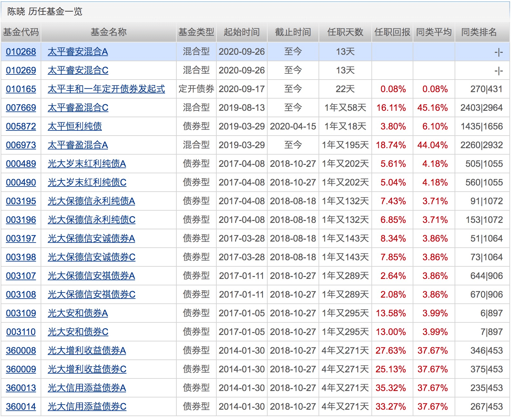Select the tenure cell 1年又195天
This screenshot has width=512, height=420.
pyautogui.click(x=345, y=145)
